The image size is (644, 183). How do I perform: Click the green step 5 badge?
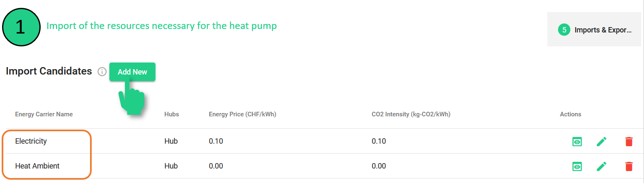click(564, 30)
